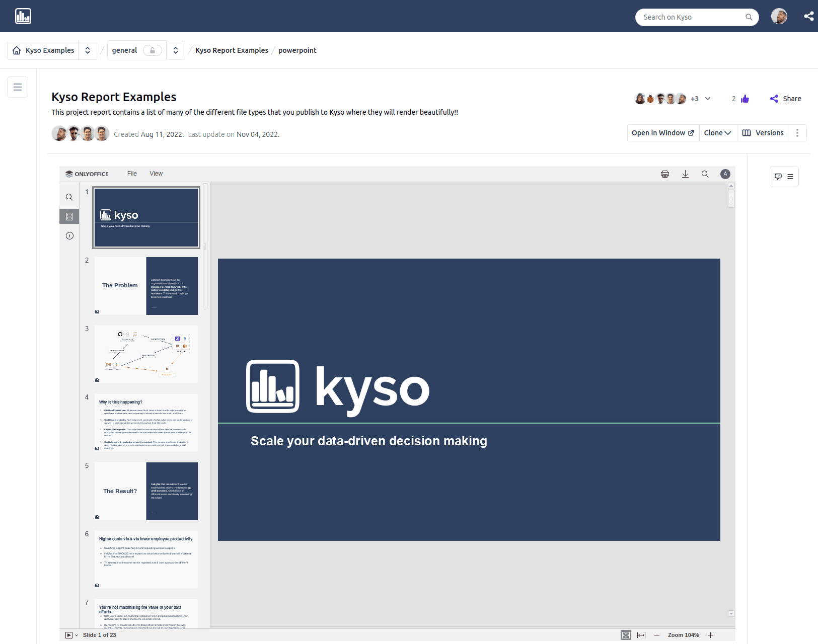Click the fit to slide icon
The height and width of the screenshot is (644, 818).
tap(626, 635)
